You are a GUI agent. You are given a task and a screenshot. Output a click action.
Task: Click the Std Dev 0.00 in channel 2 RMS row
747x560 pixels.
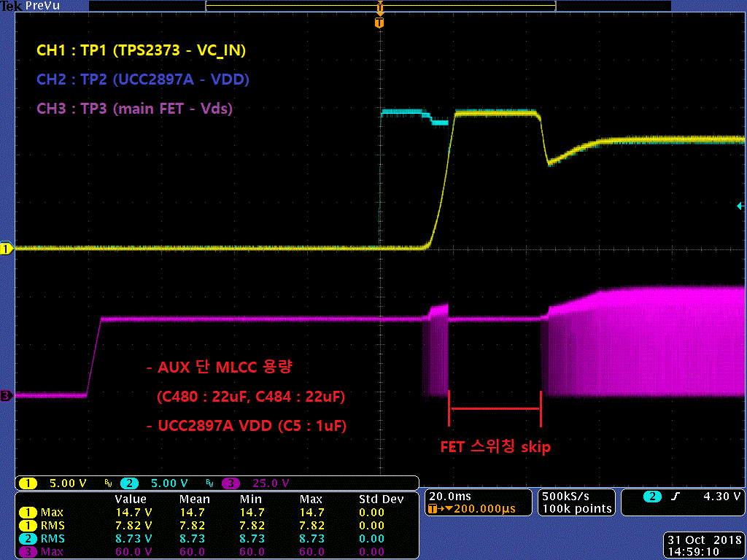[371, 539]
